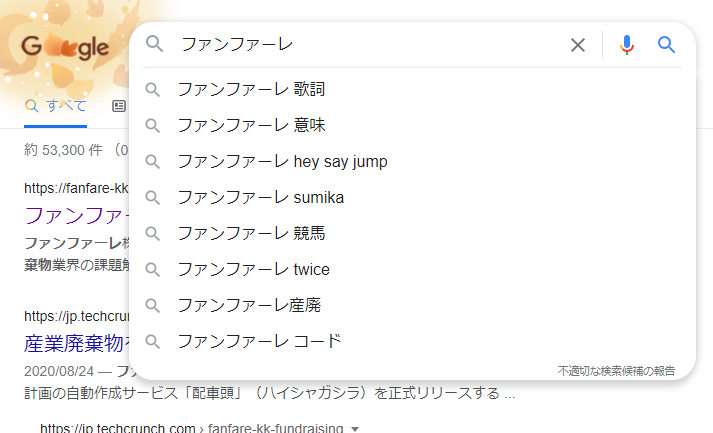The image size is (713, 433).
Task: Pick suggestion ファンファーレ twice
Action: pyautogui.click(x=253, y=269)
